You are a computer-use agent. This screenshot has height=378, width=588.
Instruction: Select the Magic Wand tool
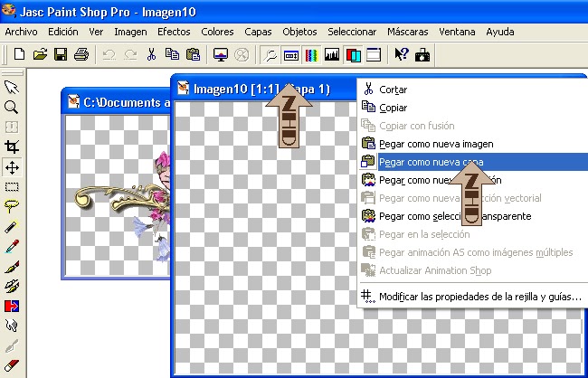pos(12,226)
